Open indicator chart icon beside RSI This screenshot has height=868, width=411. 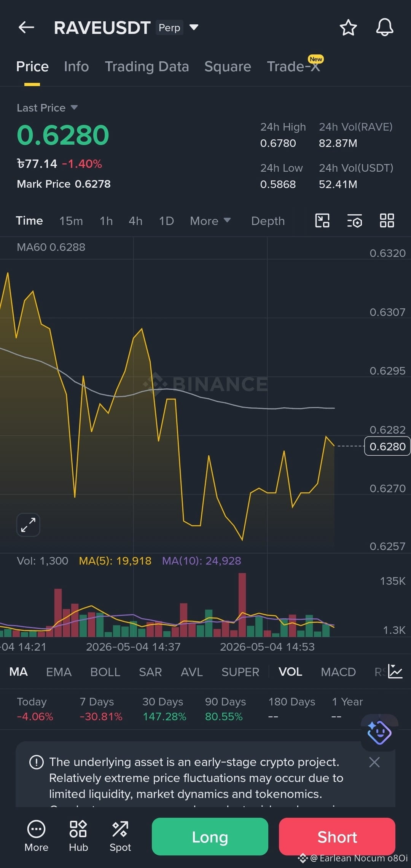click(x=395, y=672)
